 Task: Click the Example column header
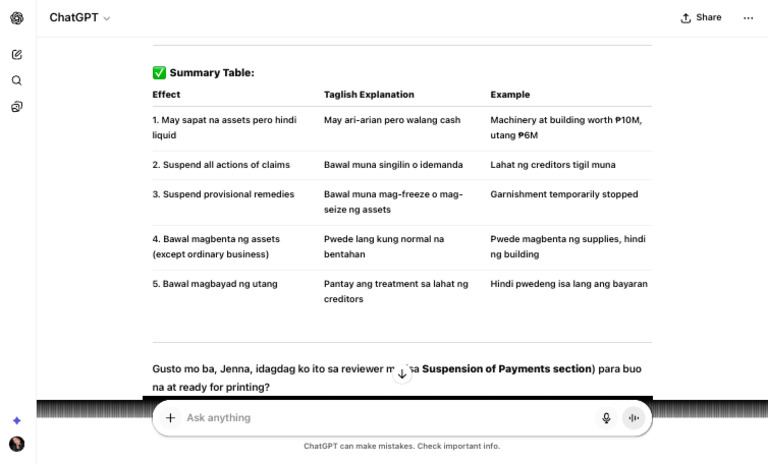pyautogui.click(x=510, y=95)
